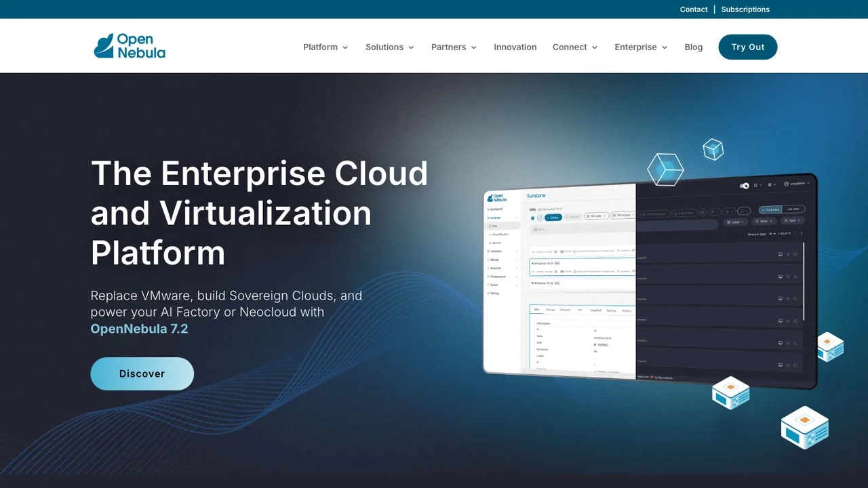Select the 'The Enterprise Cloud and Virtualization Platform' headline

click(260, 213)
